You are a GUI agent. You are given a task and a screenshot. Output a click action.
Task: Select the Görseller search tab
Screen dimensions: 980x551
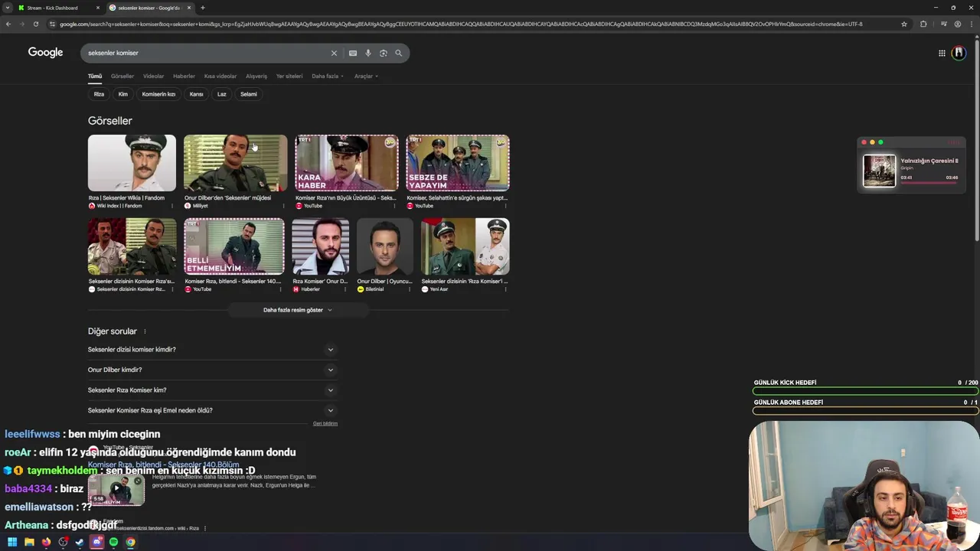(x=122, y=76)
